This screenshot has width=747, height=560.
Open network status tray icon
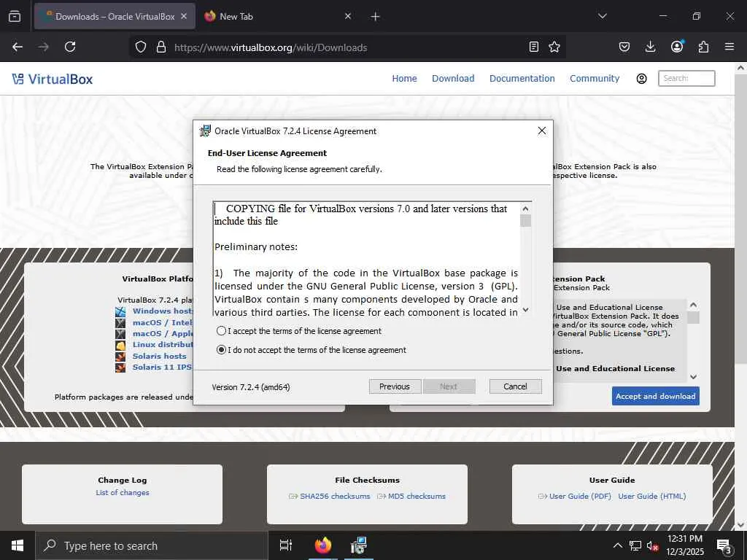click(x=635, y=545)
